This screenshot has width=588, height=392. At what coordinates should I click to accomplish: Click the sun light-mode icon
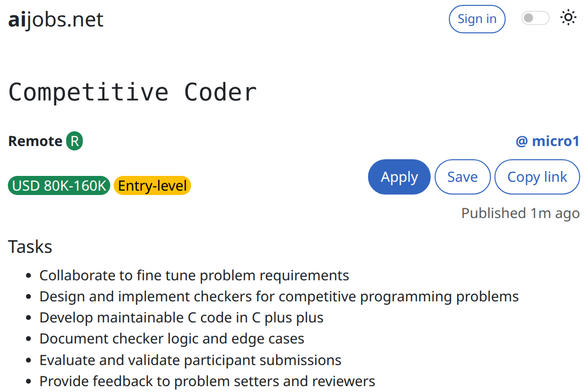point(568,18)
